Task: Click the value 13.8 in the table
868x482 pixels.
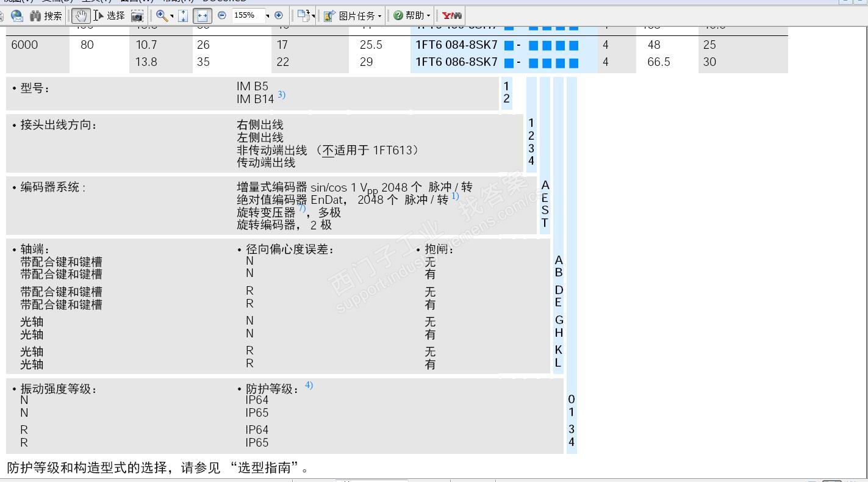Action: [x=146, y=62]
